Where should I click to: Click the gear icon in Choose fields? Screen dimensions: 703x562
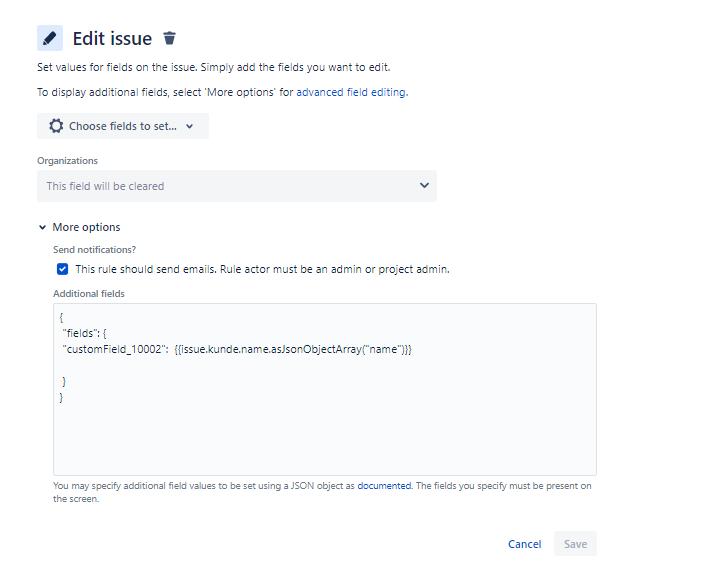pos(56,126)
